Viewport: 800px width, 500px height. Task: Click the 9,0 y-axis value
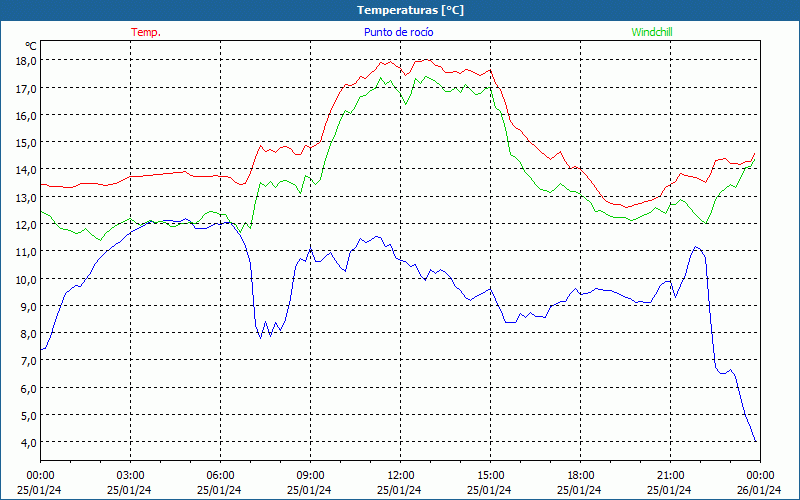pyautogui.click(x=29, y=306)
